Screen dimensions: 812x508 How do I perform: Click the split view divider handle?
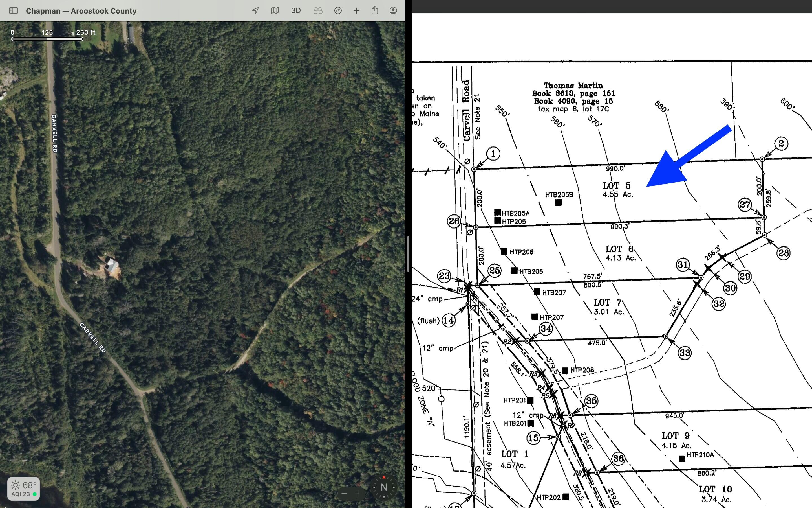408,254
